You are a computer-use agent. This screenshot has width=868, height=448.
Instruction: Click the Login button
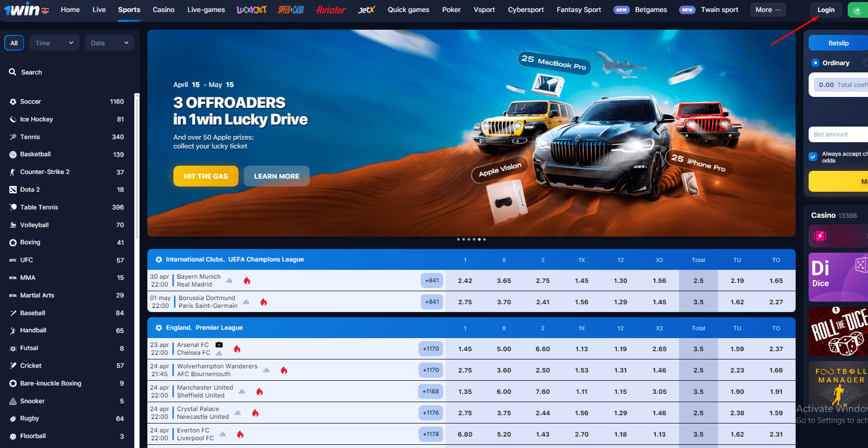click(826, 10)
